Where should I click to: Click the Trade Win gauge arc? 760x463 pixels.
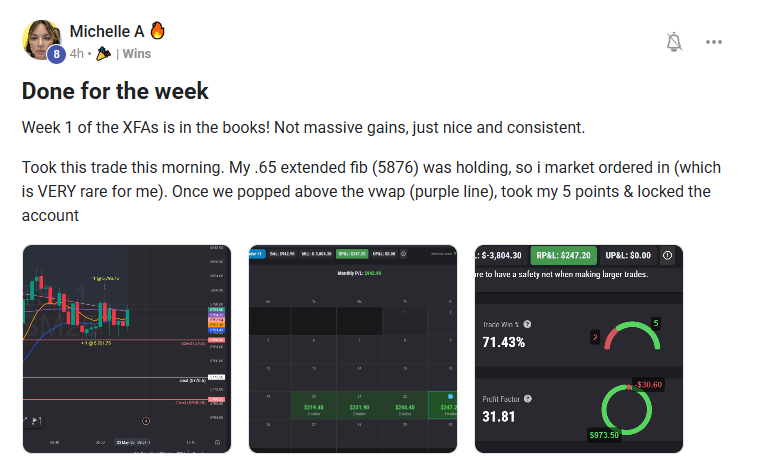click(x=632, y=336)
